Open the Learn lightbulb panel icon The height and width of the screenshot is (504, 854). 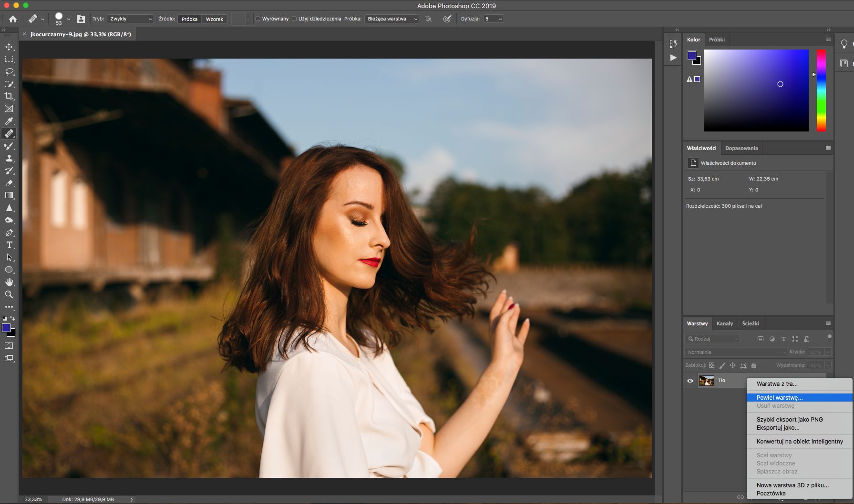tap(844, 44)
